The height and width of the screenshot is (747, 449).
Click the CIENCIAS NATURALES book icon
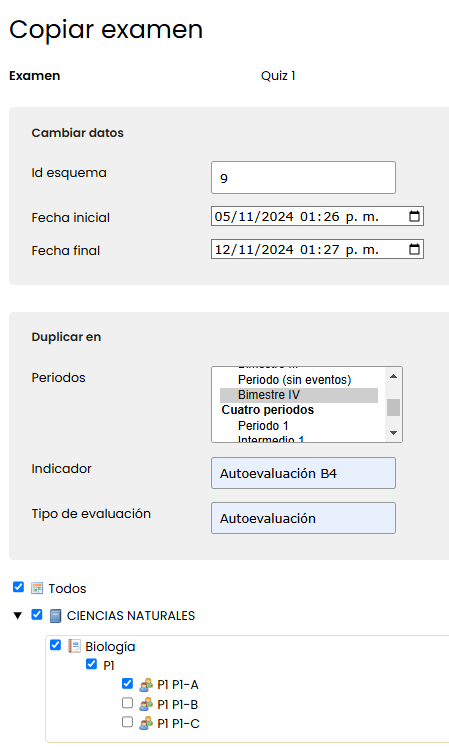point(55,616)
